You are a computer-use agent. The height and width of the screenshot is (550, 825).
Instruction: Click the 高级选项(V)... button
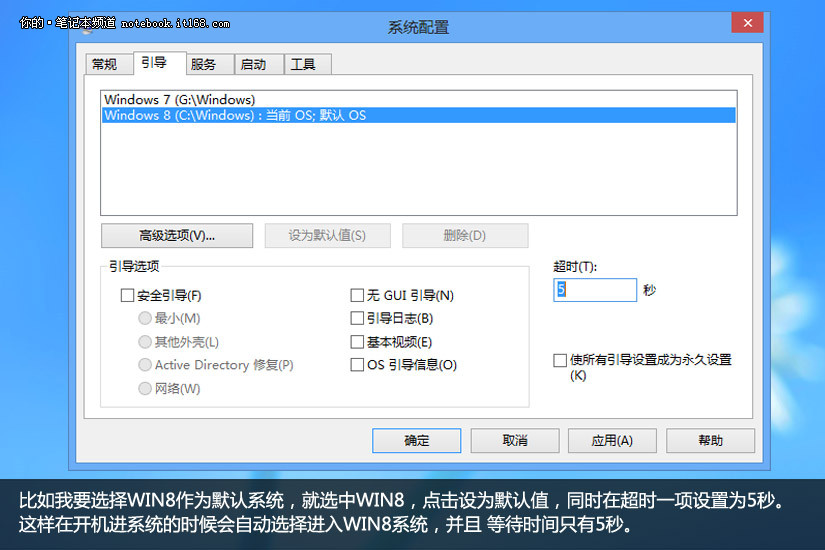point(177,236)
